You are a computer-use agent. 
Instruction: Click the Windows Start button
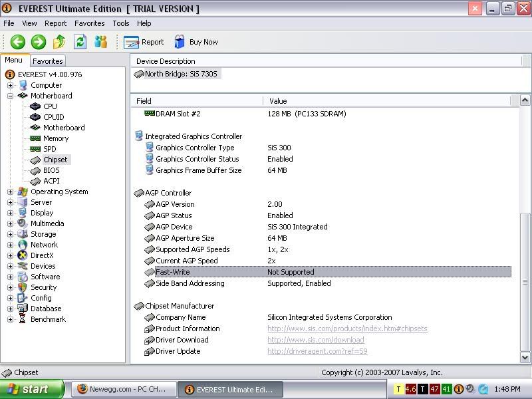(32, 389)
